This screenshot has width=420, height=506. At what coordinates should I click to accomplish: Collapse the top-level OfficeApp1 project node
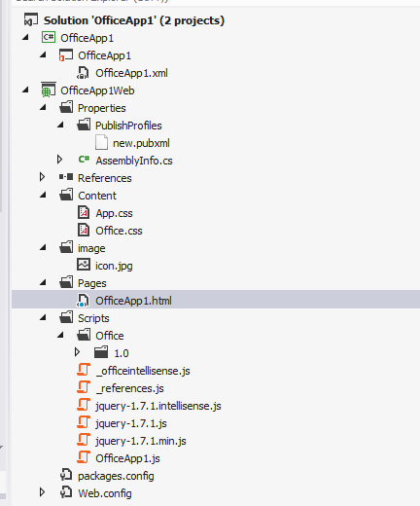point(25,38)
